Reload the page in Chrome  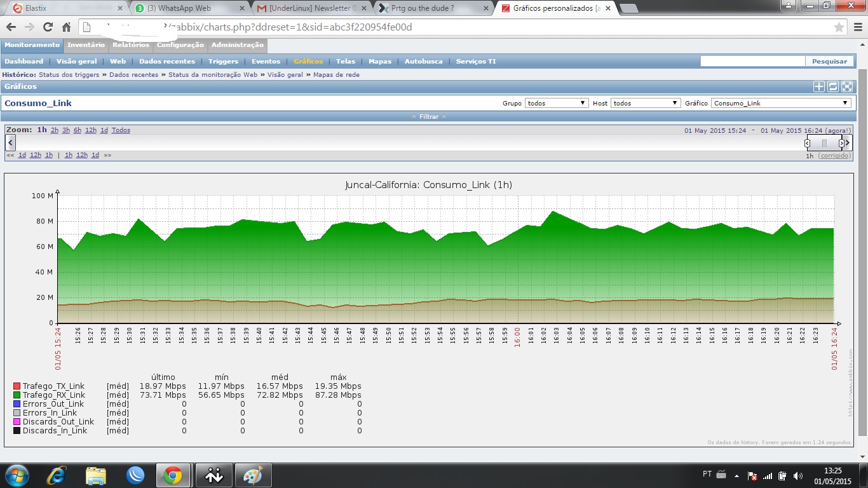pos(48,27)
